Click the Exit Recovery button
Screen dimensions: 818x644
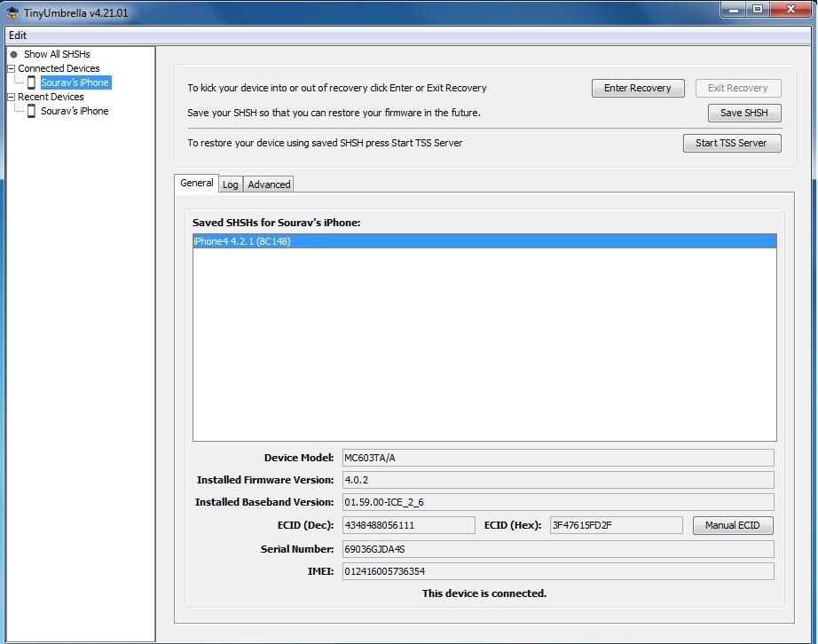pos(737,88)
